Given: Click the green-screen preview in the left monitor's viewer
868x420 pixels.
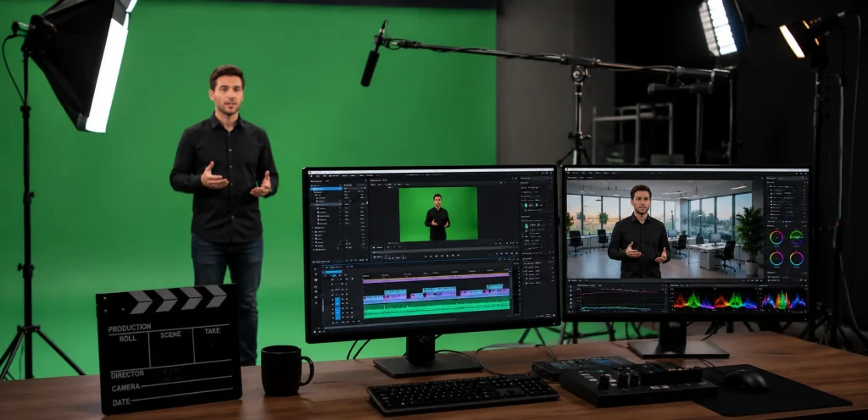Looking at the screenshot, I should pyautogui.click(x=438, y=214).
